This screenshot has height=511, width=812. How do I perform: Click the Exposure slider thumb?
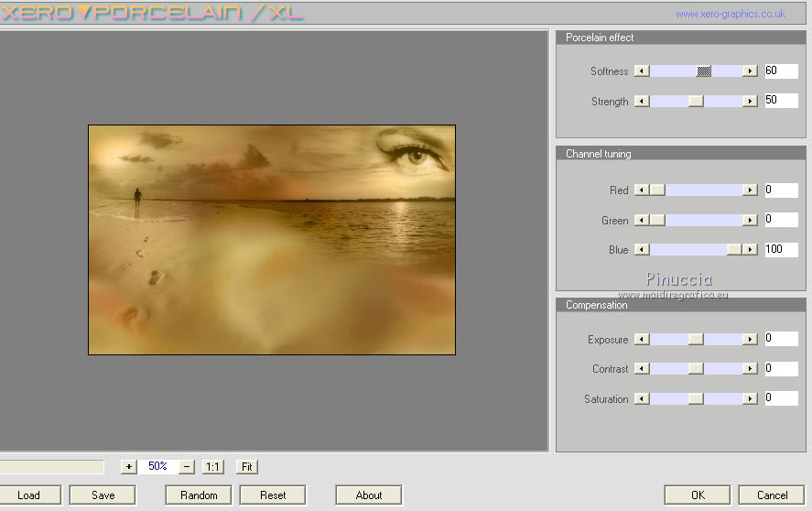[696, 339]
